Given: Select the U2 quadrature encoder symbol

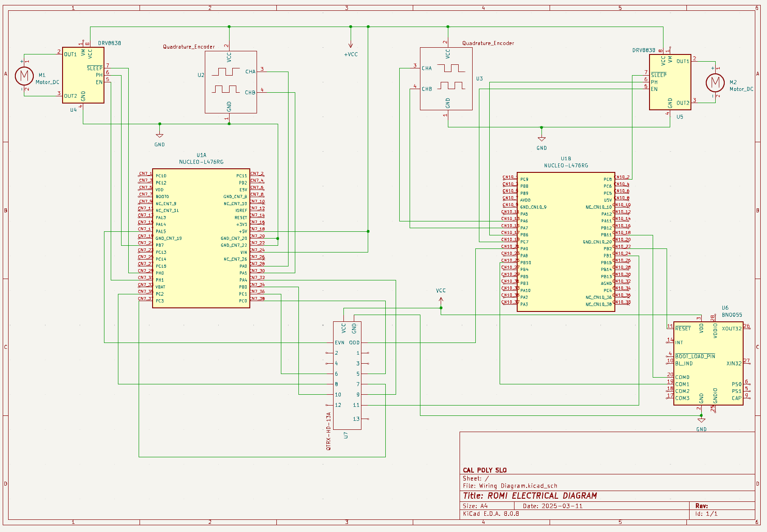Looking at the screenshot, I should tap(230, 82).
